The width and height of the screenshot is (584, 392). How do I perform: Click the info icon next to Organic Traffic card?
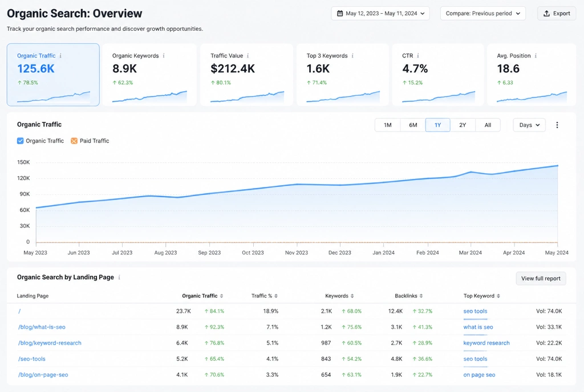[x=60, y=56]
